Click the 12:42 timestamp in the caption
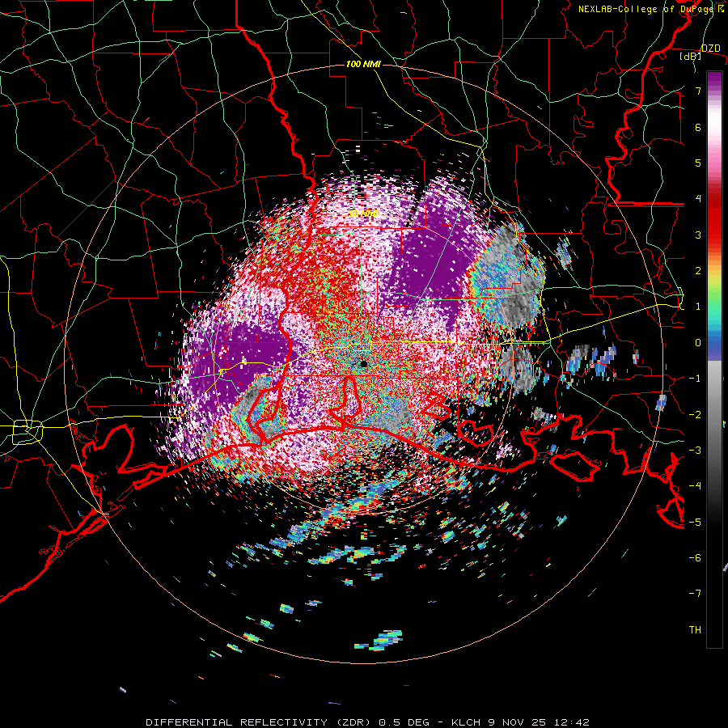This screenshot has height=728, width=728. click(x=572, y=722)
